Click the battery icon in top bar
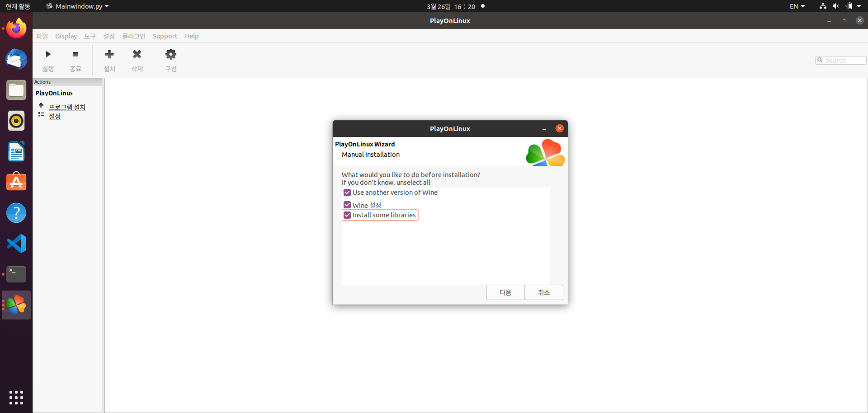This screenshot has width=868, height=413. [x=849, y=6]
